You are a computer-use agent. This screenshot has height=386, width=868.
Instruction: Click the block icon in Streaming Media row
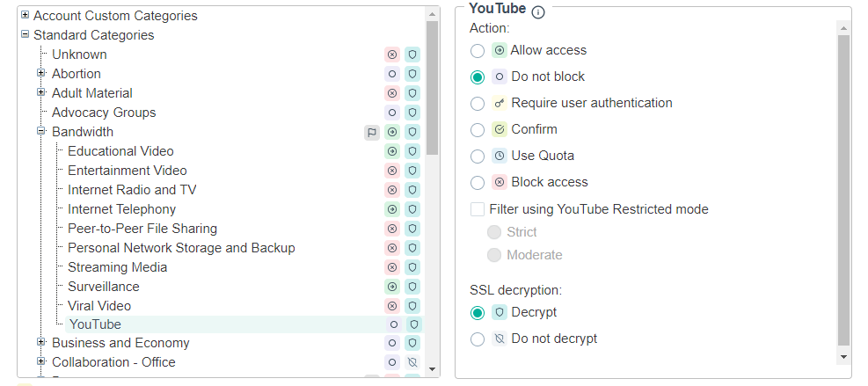click(392, 268)
